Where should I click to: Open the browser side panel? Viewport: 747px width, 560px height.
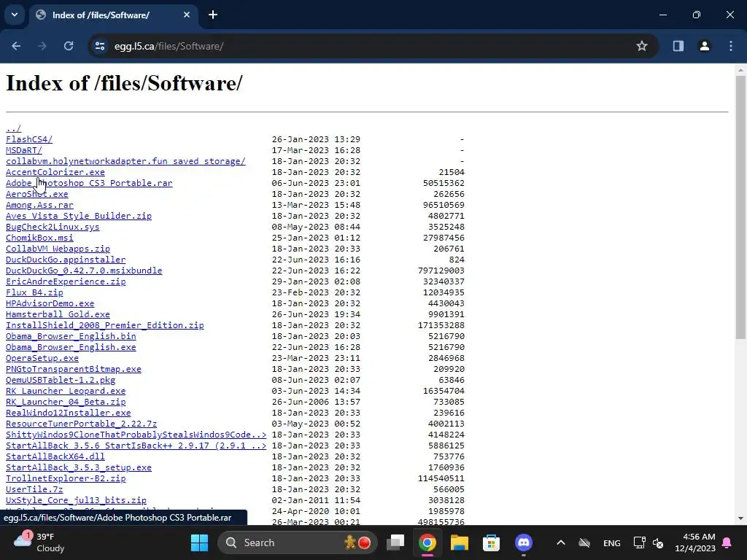click(678, 46)
